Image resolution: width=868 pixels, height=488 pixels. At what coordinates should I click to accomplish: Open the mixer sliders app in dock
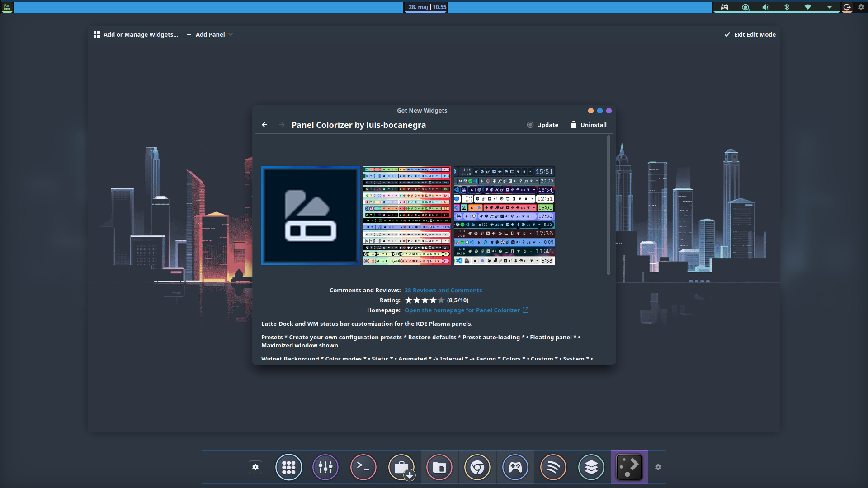pos(325,467)
